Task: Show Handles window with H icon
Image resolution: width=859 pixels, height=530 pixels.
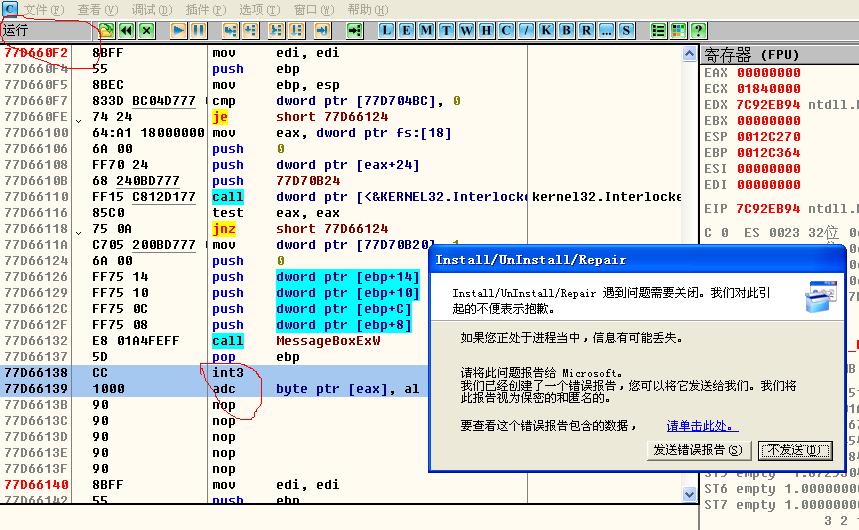Action: (486, 30)
